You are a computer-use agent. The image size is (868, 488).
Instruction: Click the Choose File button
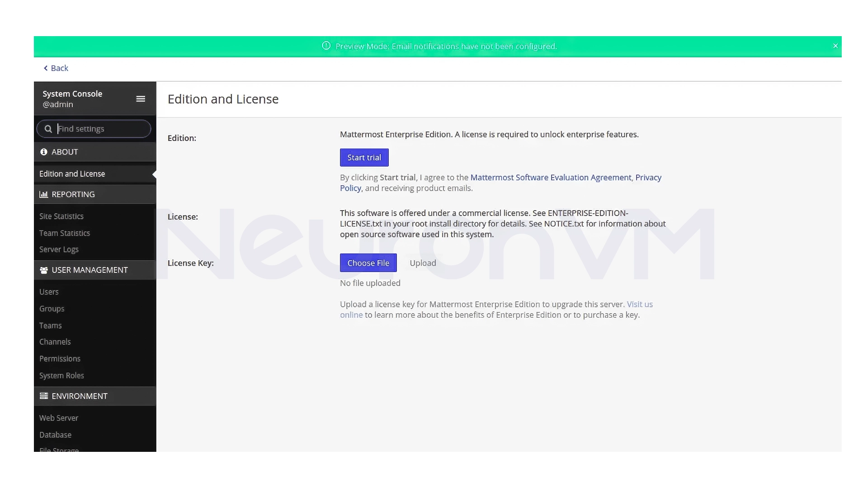point(368,263)
